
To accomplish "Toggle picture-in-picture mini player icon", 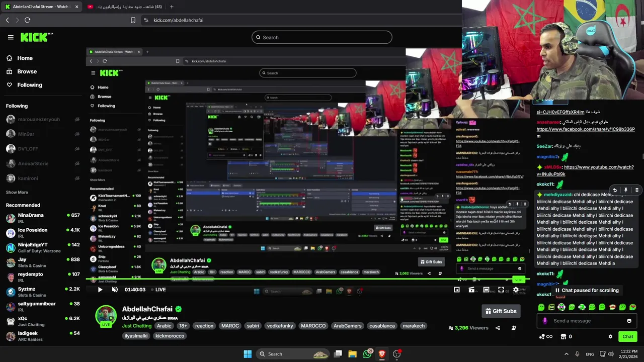I will click(x=457, y=290).
